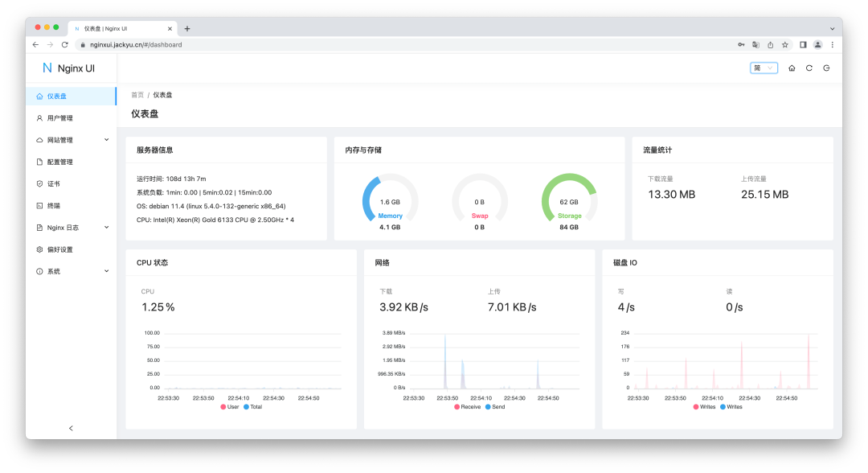Open 证书 using its certificate icon
This screenshot has width=868, height=473.
click(38, 183)
